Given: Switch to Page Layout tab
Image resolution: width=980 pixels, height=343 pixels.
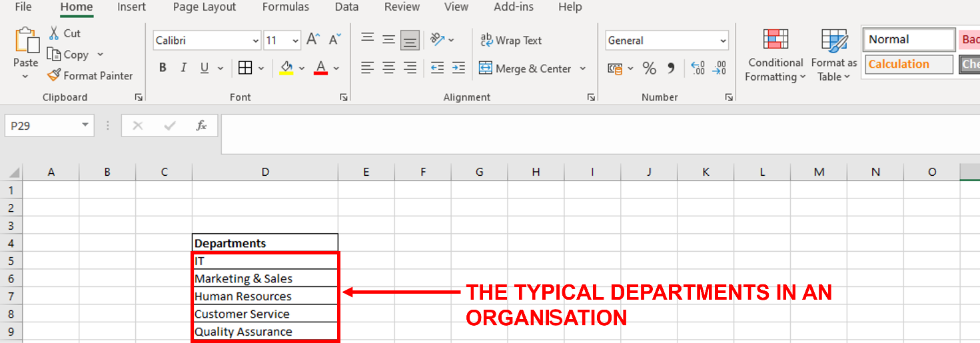Looking at the screenshot, I should point(205,7).
